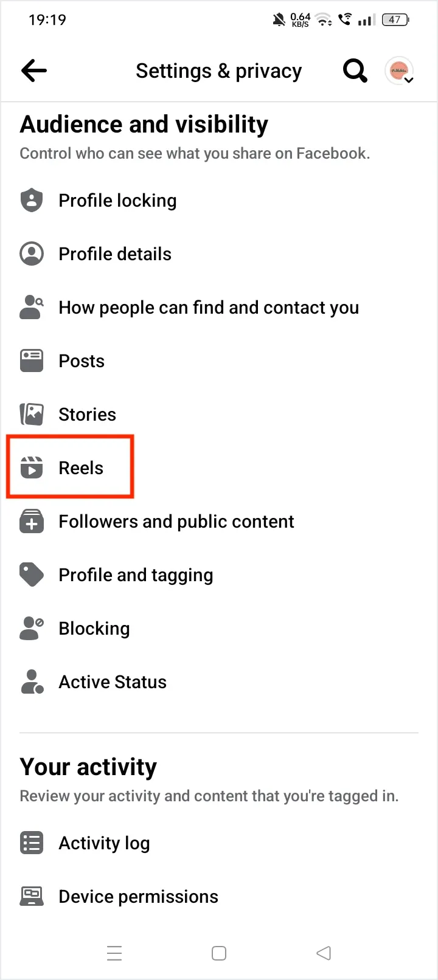Tap the Activity log list icon

pos(32,843)
